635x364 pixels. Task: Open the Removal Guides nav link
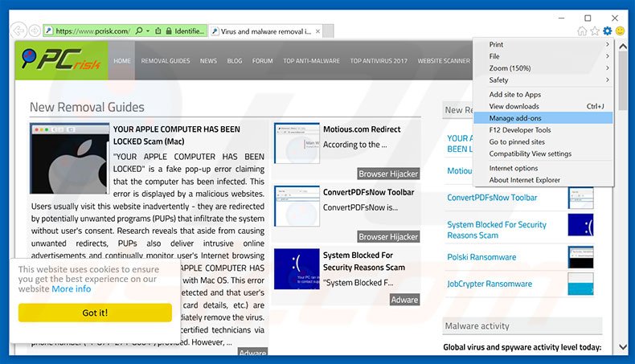[x=166, y=61]
